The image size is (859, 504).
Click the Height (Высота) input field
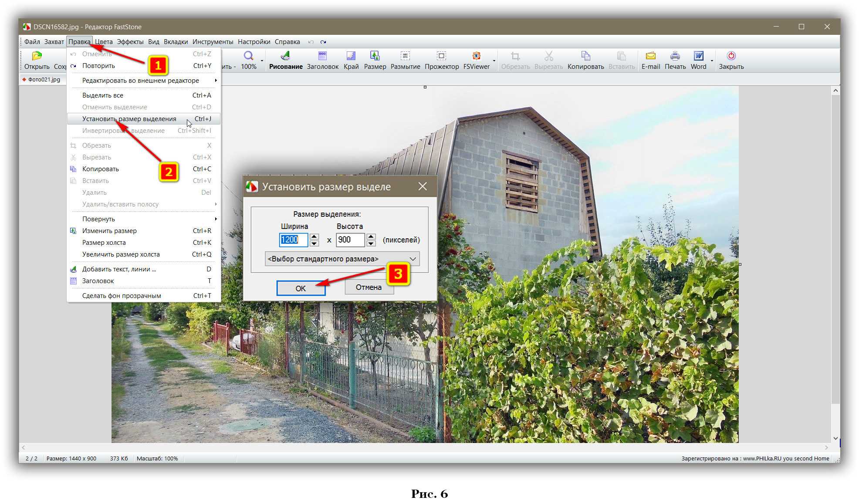(x=349, y=240)
